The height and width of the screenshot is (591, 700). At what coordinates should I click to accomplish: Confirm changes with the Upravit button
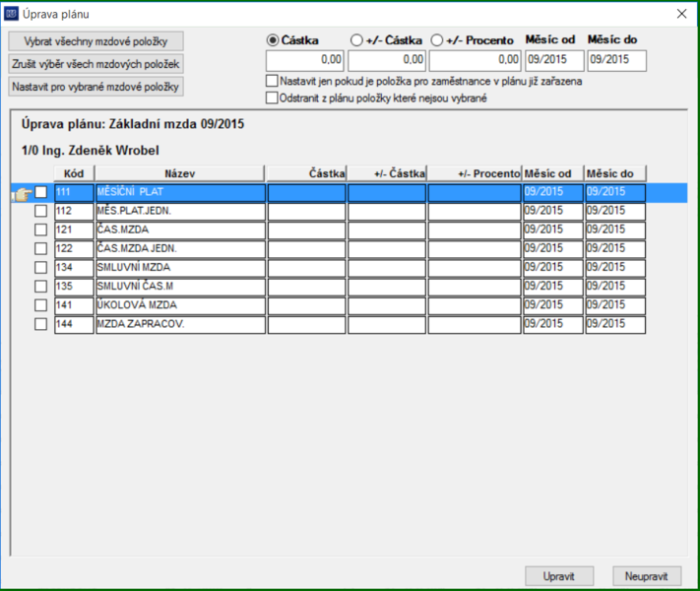[559, 576]
